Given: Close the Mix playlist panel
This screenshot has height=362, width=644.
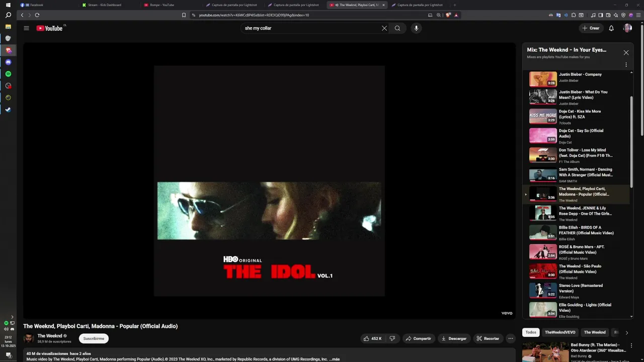Looking at the screenshot, I should [x=626, y=52].
